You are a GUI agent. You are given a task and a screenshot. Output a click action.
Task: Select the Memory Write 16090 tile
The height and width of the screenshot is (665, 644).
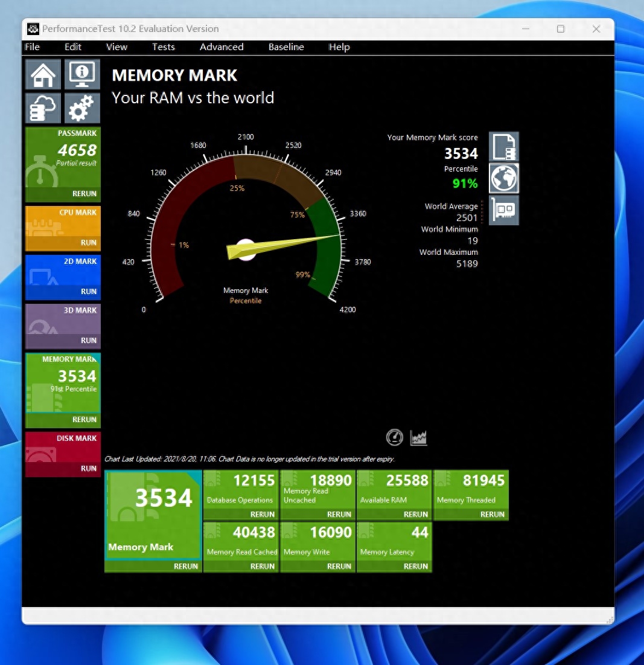coord(317,541)
